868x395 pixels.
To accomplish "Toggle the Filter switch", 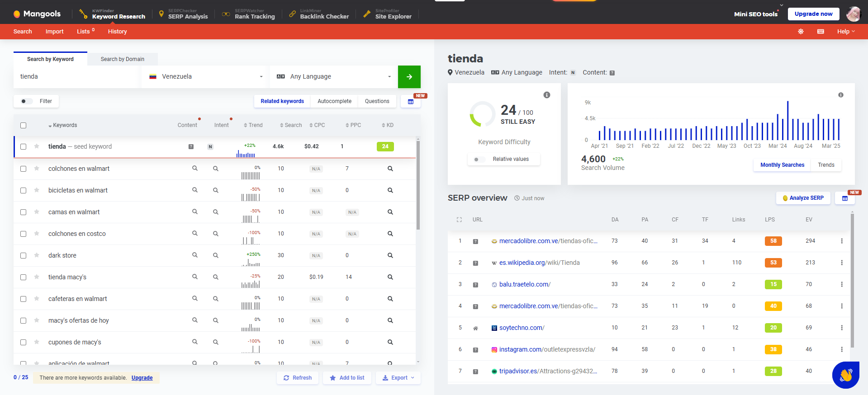I will coord(27,101).
